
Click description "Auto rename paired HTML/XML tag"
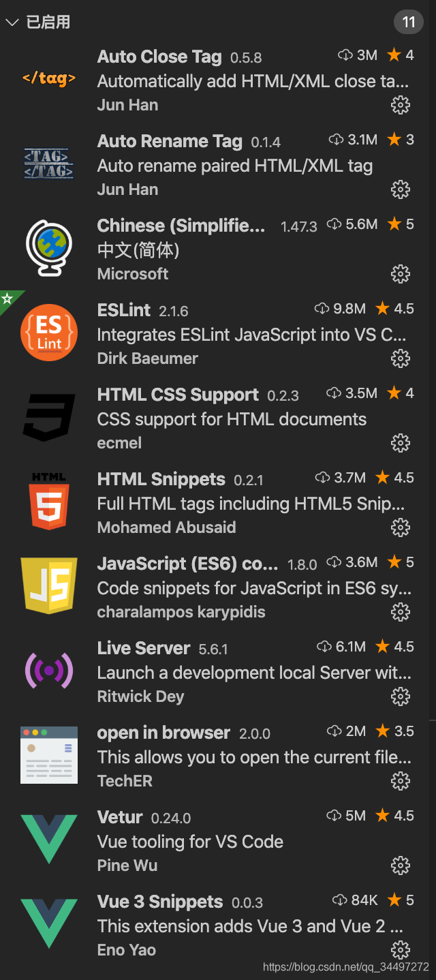point(235,166)
